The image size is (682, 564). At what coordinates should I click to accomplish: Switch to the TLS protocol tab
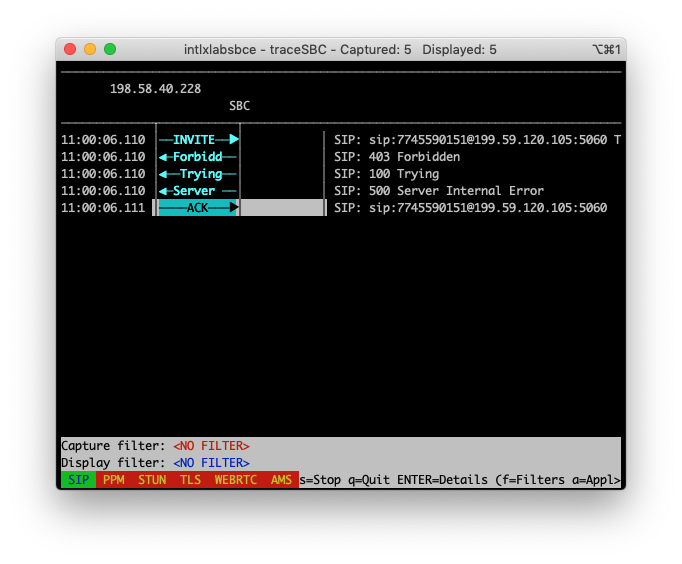tap(191, 480)
